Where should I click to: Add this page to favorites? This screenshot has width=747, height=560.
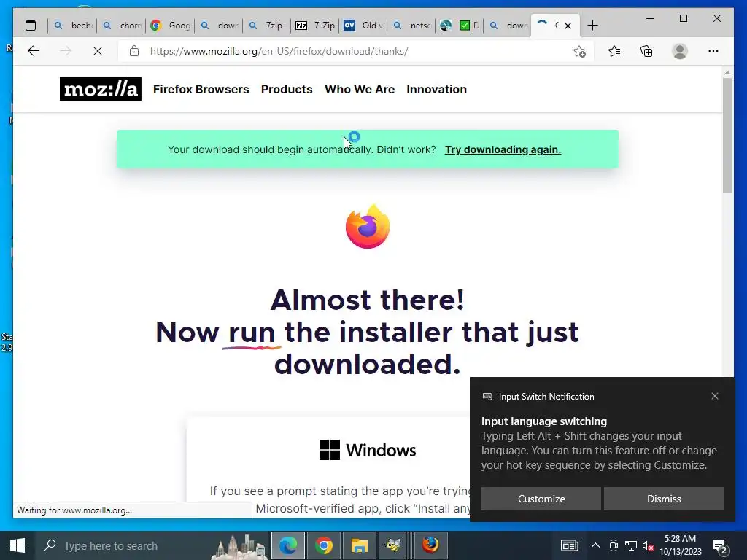click(x=579, y=52)
